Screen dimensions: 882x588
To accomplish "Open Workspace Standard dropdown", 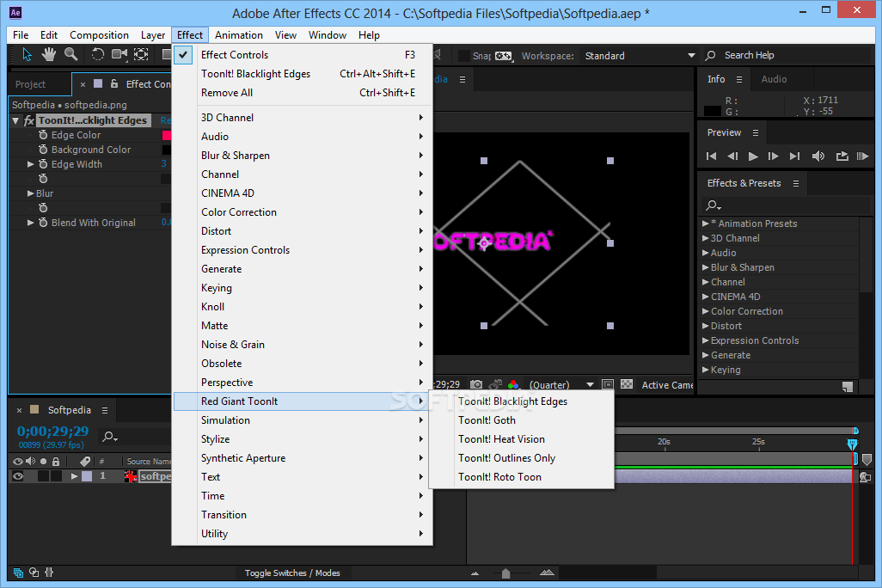I will click(x=640, y=56).
